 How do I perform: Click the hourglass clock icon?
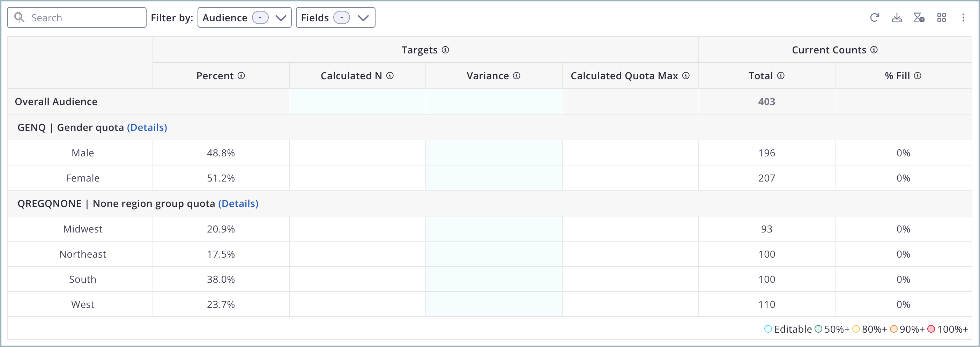pyautogui.click(x=919, y=17)
